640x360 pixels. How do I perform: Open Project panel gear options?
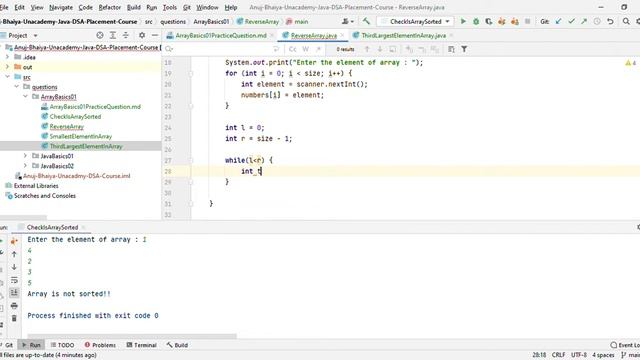(x=142, y=36)
